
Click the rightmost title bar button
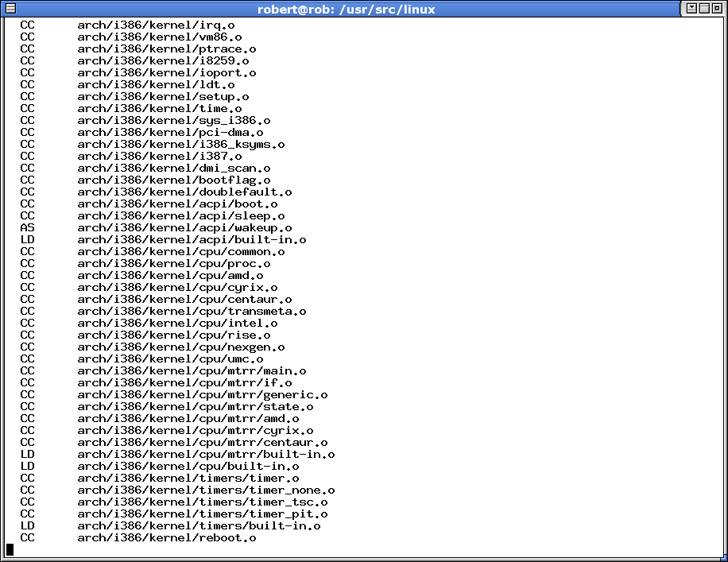click(717, 9)
